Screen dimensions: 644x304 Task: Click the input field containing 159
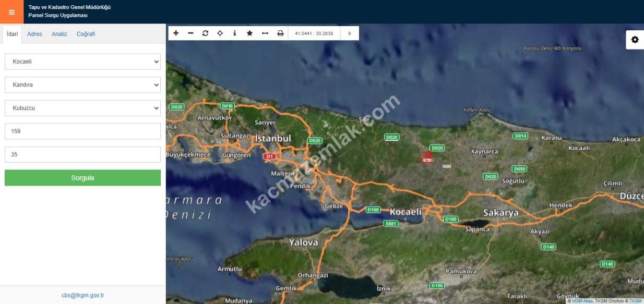click(82, 131)
